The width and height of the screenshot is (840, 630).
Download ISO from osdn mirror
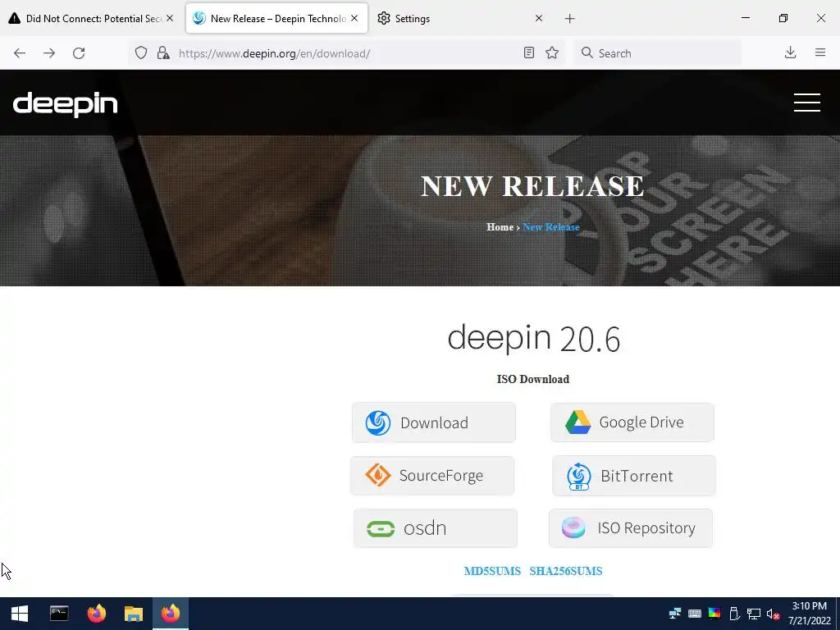436,528
